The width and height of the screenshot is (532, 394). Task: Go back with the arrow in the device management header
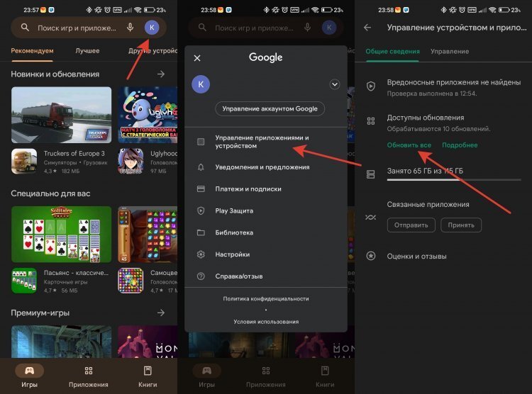point(367,28)
